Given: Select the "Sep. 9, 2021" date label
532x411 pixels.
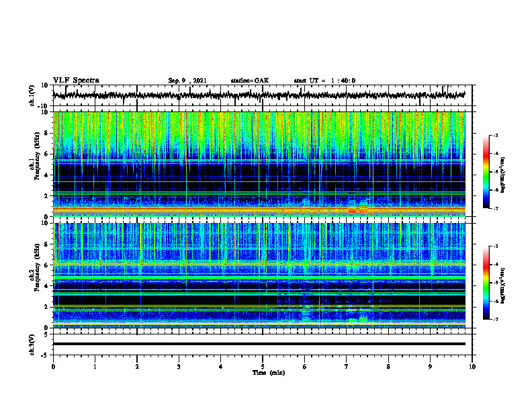Looking at the screenshot, I should pos(187,81).
